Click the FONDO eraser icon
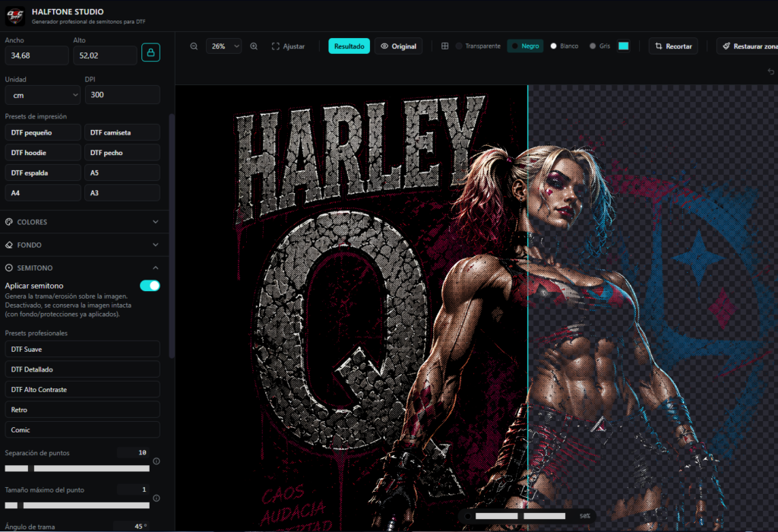Viewport: 778px width, 532px height. 9,245
